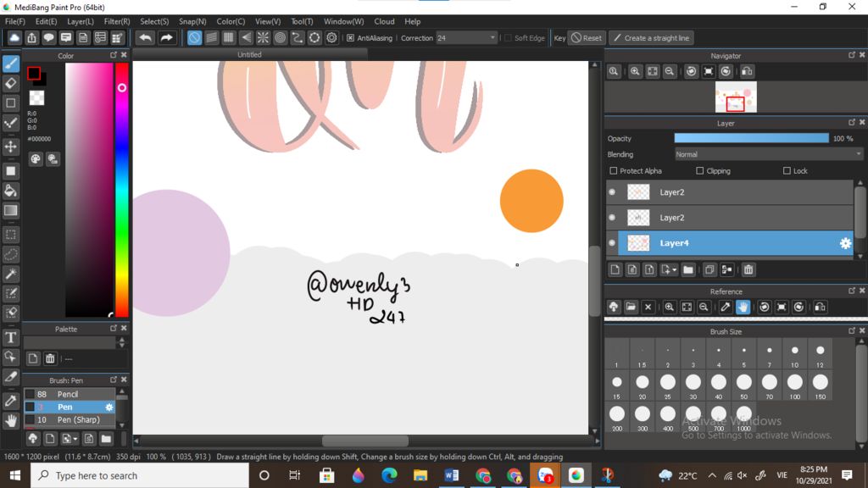
Task: Open File Explorer from the taskbar
Action: [420, 475]
